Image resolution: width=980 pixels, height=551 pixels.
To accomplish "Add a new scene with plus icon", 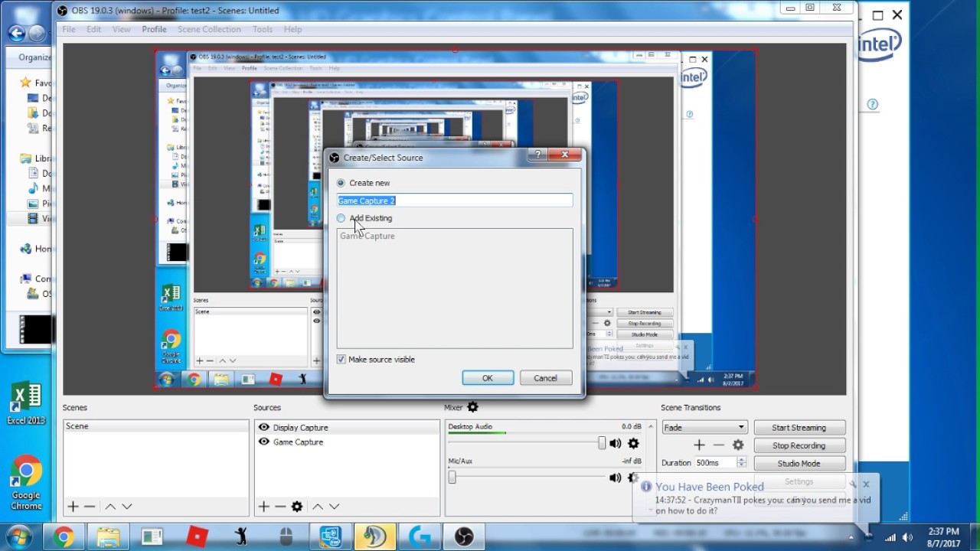I will 73,507.
